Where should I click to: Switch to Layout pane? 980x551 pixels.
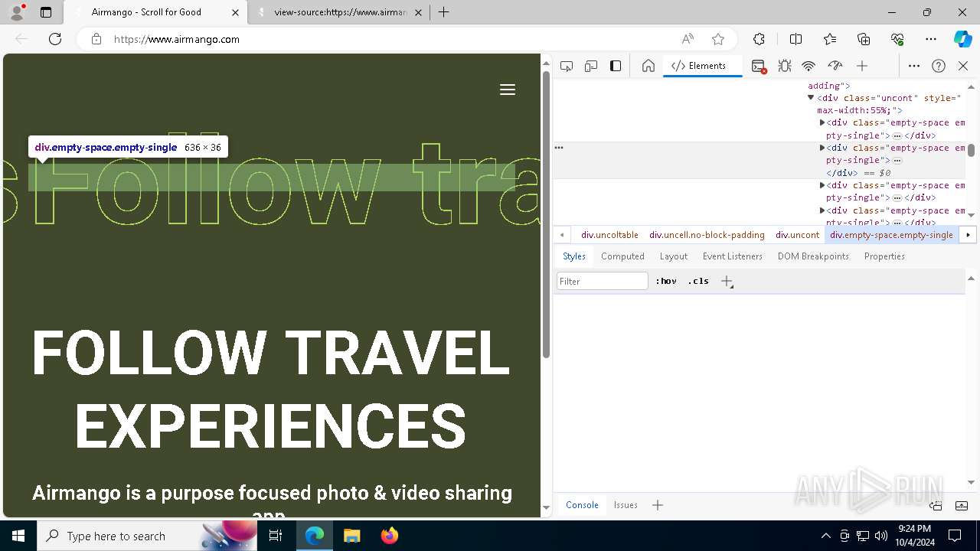click(673, 256)
